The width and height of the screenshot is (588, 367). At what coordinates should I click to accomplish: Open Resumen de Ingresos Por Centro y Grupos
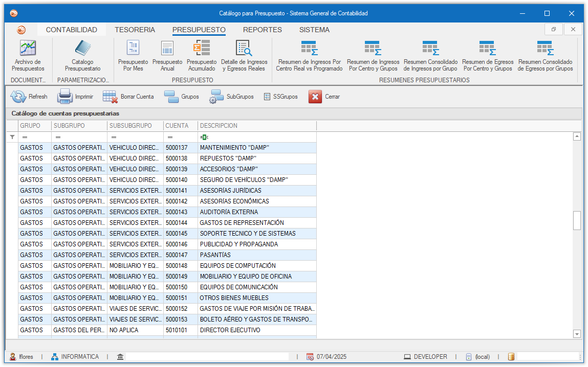(x=373, y=55)
